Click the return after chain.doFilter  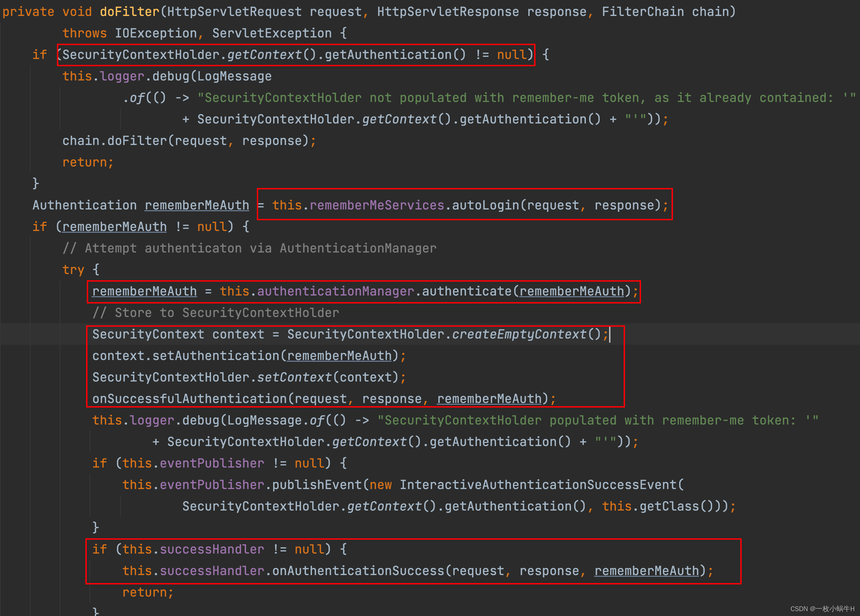[88, 162]
